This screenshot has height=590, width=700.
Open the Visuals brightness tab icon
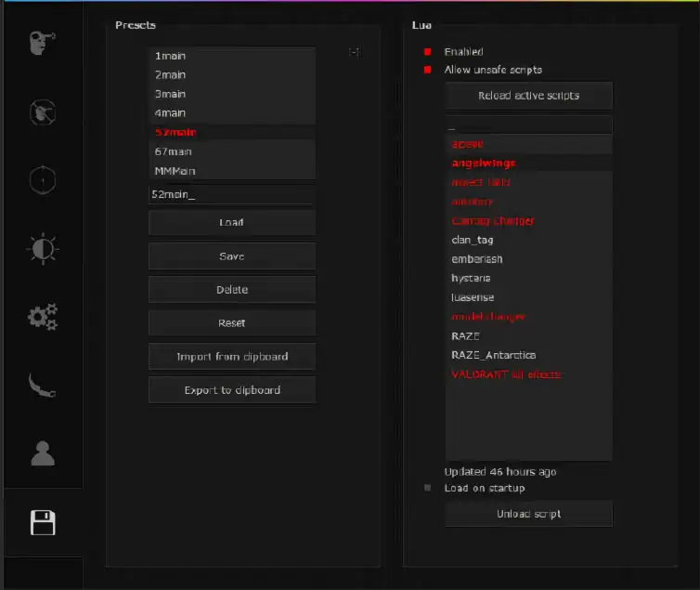[x=43, y=249]
